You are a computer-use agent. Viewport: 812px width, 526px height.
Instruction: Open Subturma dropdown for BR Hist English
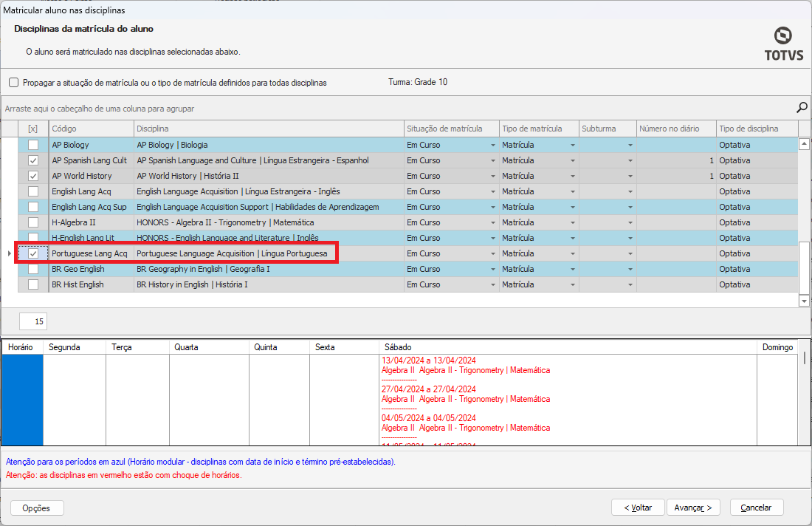coord(630,285)
